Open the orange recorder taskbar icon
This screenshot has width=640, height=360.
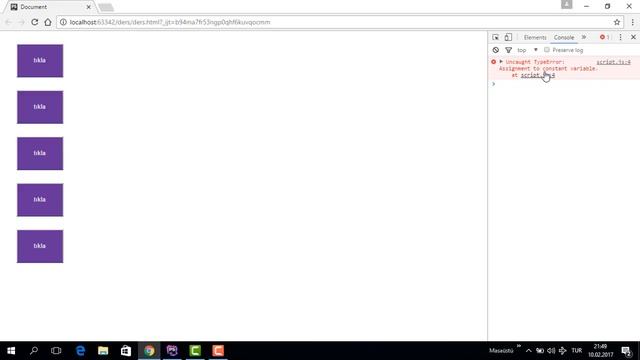218,351
